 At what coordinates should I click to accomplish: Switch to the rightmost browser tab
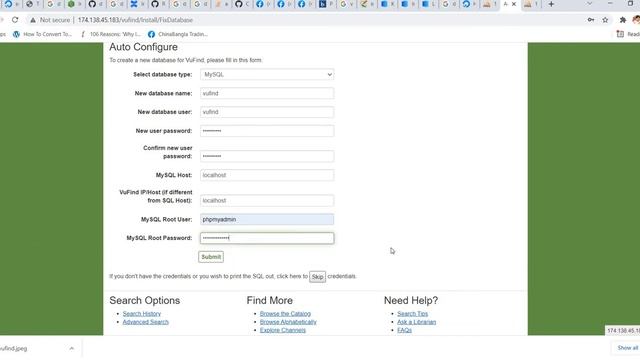(532, 4)
